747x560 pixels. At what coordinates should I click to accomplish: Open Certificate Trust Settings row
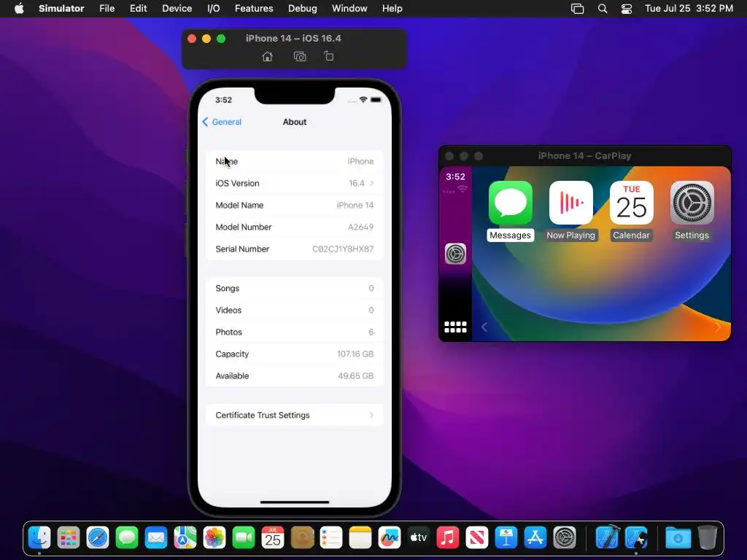click(295, 415)
